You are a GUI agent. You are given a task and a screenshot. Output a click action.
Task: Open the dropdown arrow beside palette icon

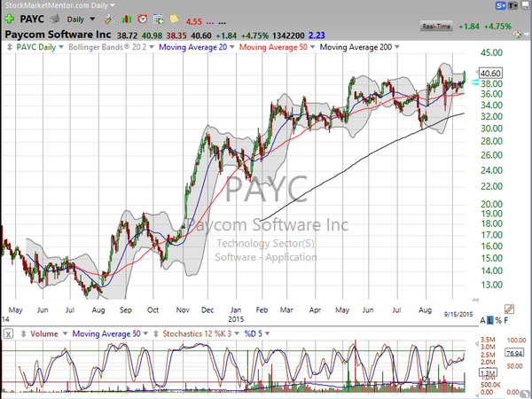coord(526,35)
